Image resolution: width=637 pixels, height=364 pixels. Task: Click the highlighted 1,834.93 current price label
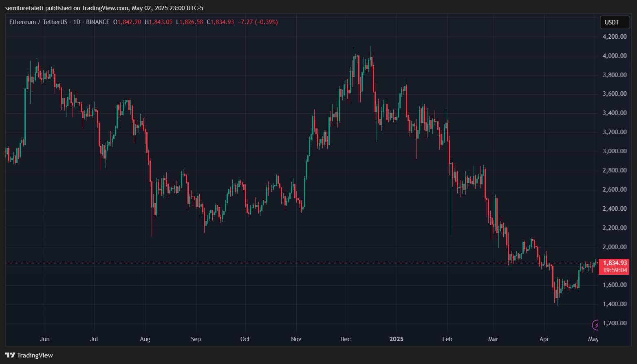click(x=615, y=263)
